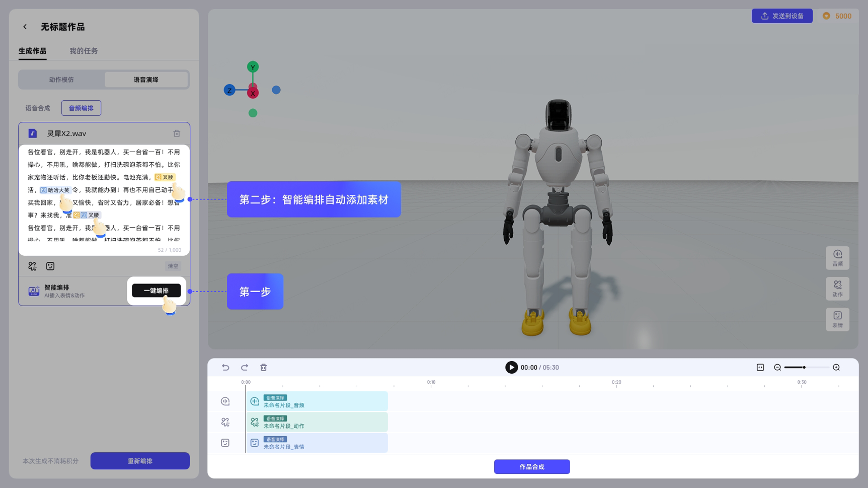Open the 表情 panel on right sidebar

point(837,319)
